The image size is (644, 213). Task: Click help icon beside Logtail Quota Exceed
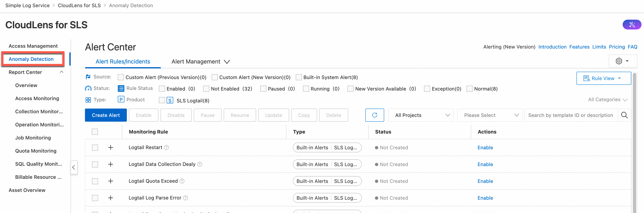[x=182, y=181]
